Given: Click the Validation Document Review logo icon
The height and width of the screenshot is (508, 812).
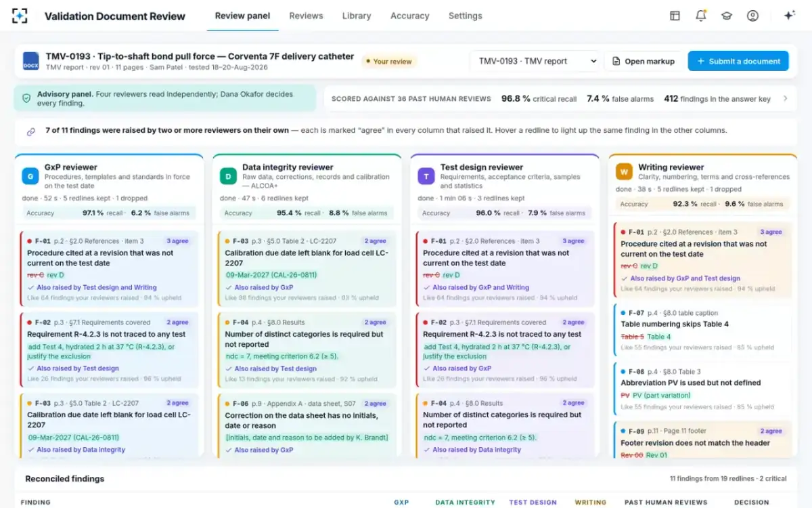Looking at the screenshot, I should coord(20,16).
